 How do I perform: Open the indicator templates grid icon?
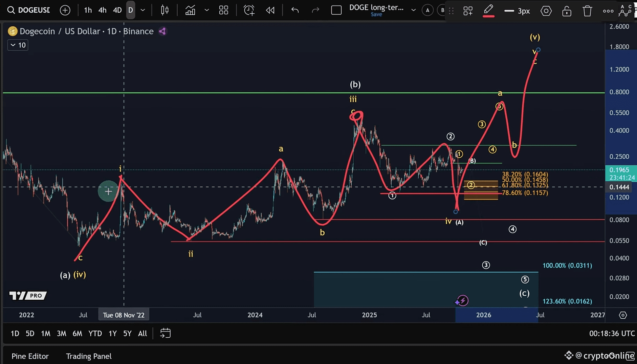point(223,10)
